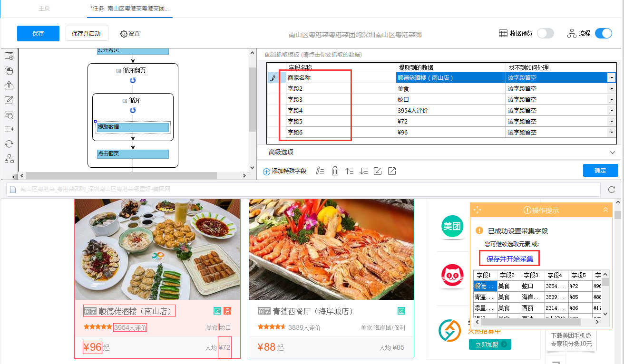The height and width of the screenshot is (364, 624).
Task: Click the ¥85 cell in preview table
Action: point(580,297)
